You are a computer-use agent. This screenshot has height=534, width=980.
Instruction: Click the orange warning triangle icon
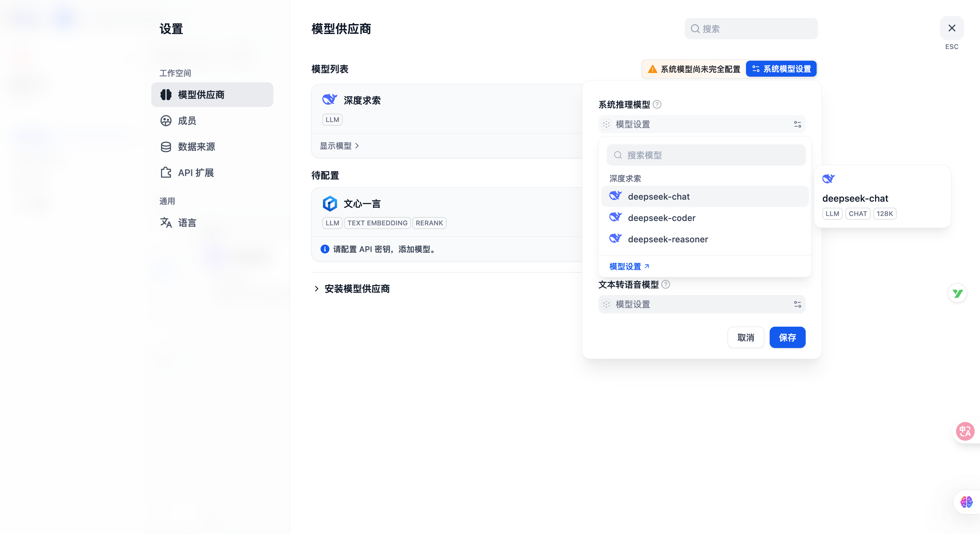652,69
